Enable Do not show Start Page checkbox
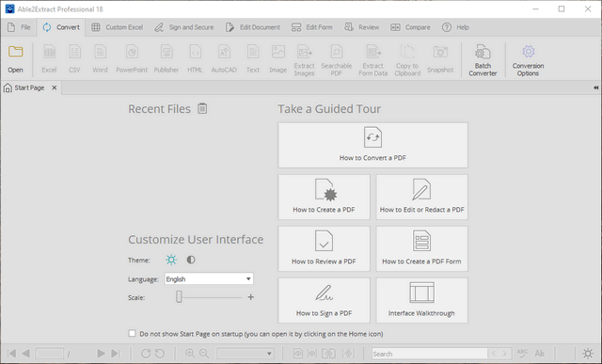The width and height of the screenshot is (602, 364). [x=132, y=333]
